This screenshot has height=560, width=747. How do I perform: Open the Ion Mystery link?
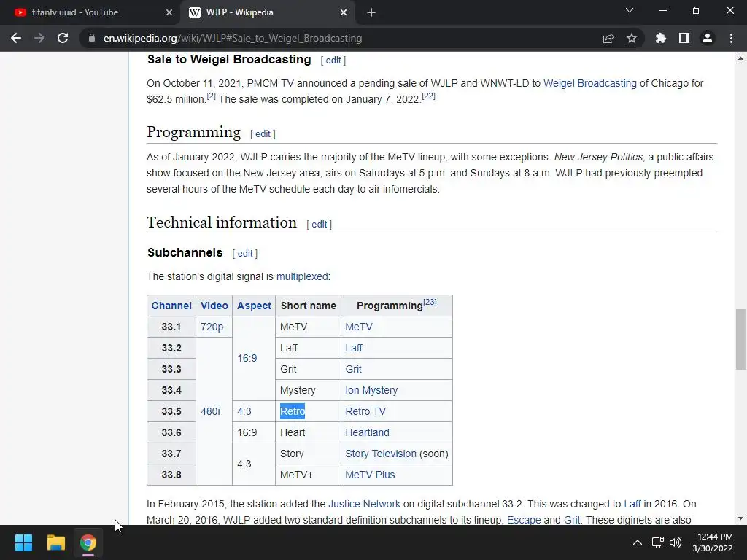[x=371, y=391]
